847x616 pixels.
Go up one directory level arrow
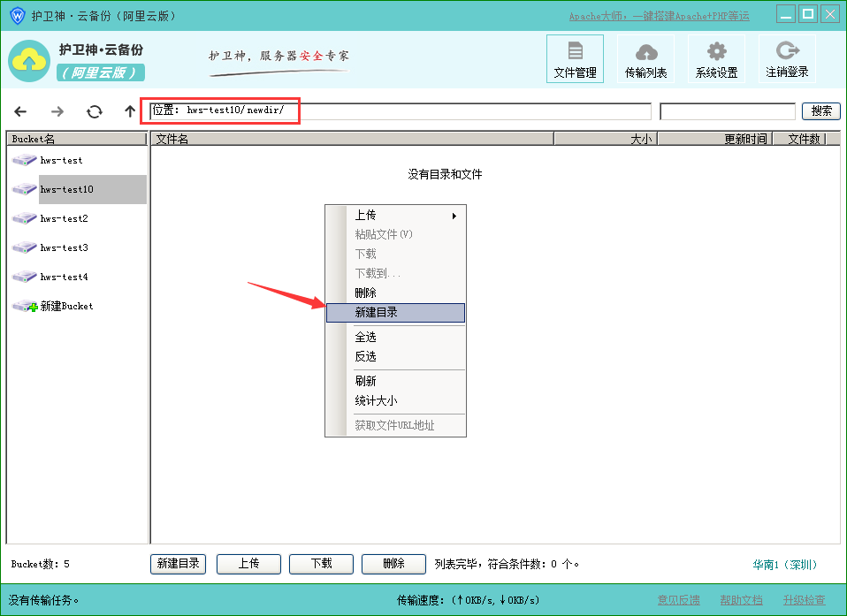130,111
